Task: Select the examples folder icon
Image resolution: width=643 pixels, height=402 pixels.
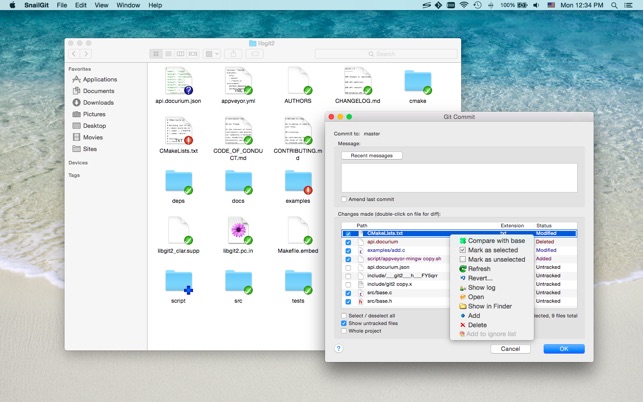Action: (x=298, y=182)
